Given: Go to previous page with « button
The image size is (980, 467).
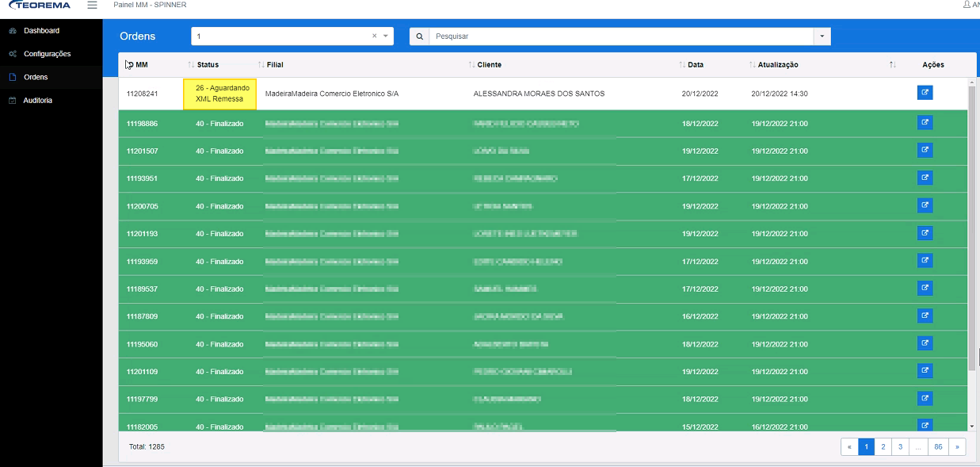Looking at the screenshot, I should point(849,447).
